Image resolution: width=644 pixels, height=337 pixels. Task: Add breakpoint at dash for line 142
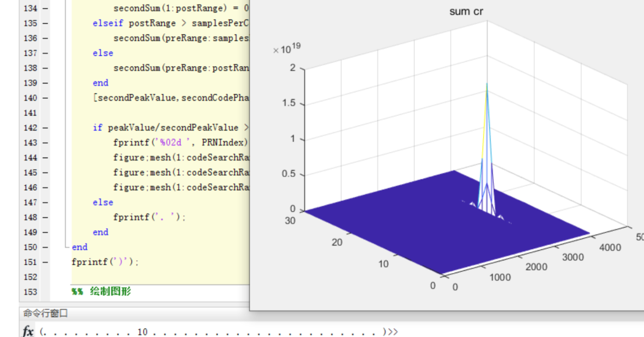(45, 128)
